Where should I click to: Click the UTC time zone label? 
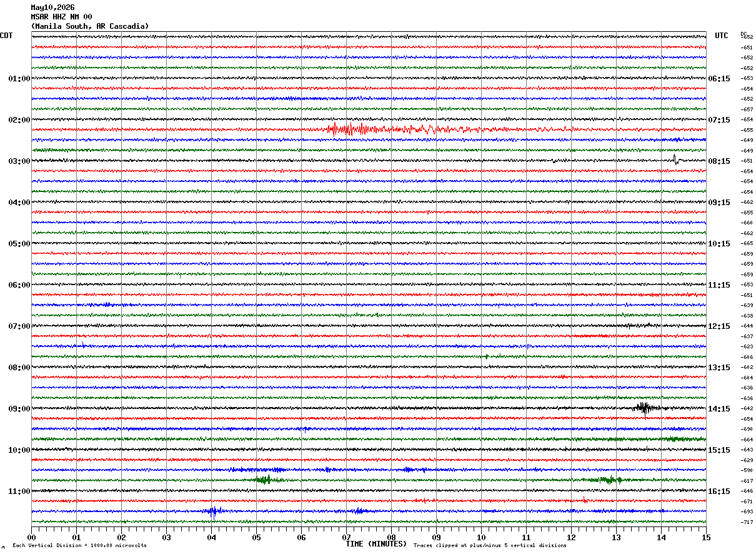point(722,36)
